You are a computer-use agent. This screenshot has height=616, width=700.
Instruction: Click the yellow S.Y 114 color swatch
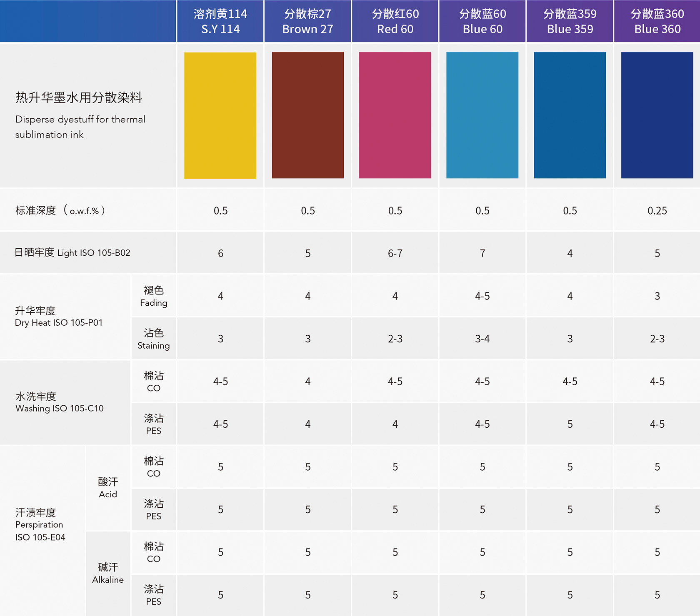coord(220,115)
